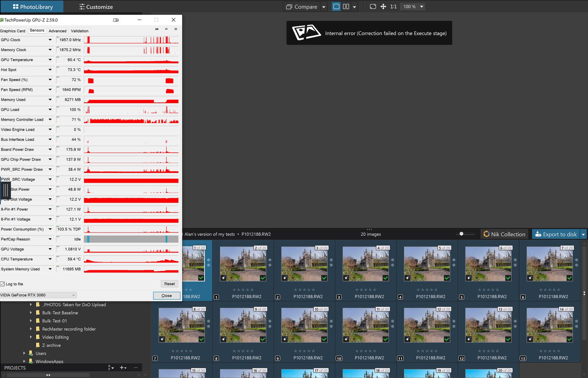Switch to side-by-side view icon

coord(346,6)
